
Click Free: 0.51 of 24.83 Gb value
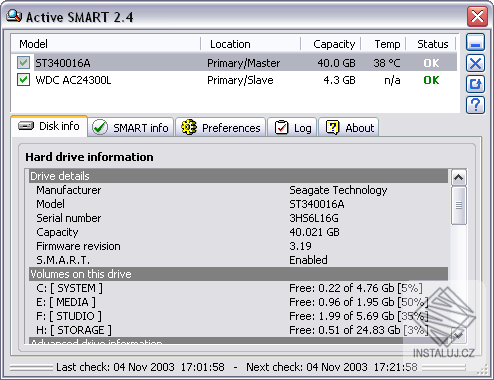358,330
